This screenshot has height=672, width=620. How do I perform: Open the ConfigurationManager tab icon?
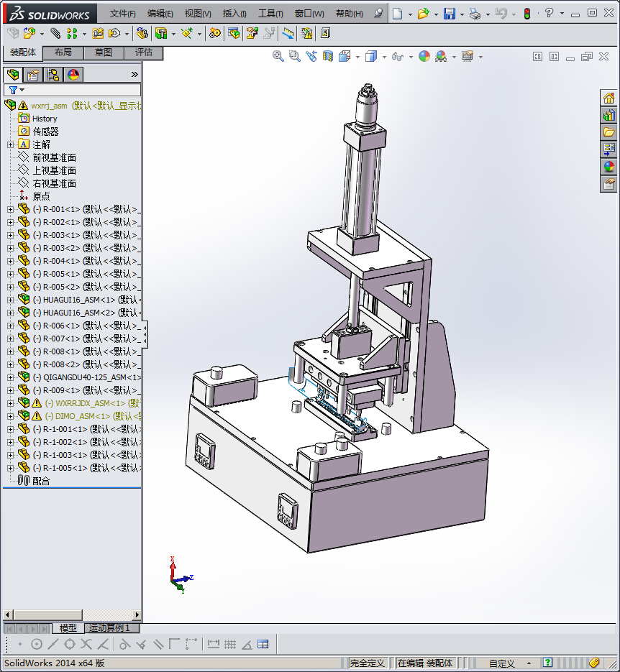point(53,75)
